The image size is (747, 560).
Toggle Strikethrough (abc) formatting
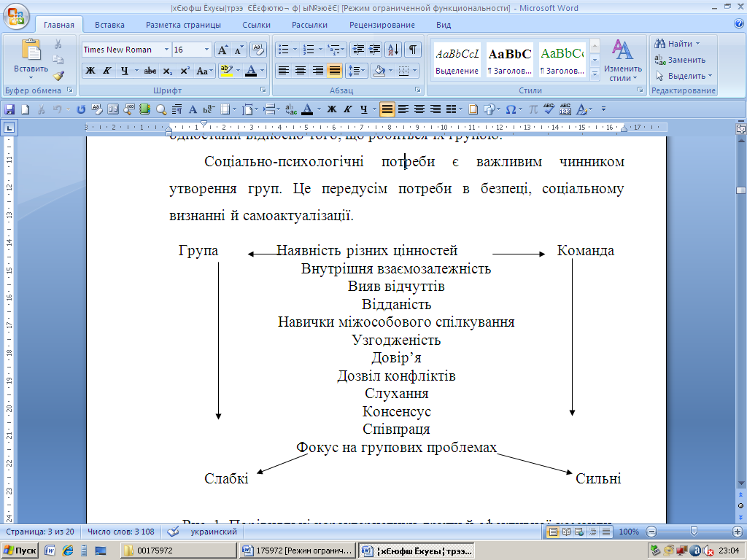(x=150, y=71)
